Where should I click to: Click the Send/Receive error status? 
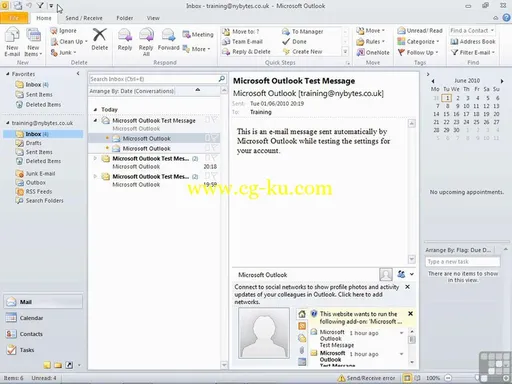click(x=366, y=378)
